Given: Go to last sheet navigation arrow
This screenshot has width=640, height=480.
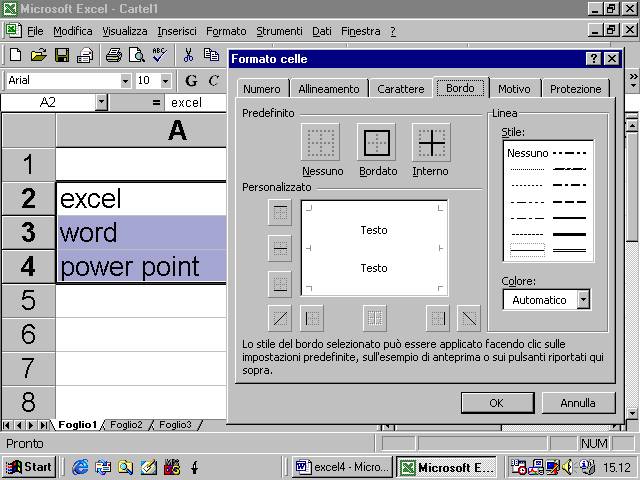Looking at the screenshot, I should click(44, 425).
